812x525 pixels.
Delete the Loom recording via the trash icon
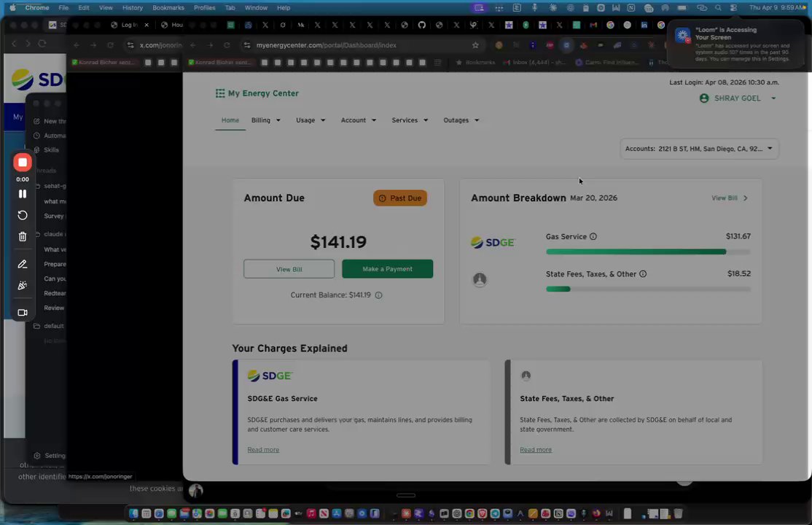(23, 237)
